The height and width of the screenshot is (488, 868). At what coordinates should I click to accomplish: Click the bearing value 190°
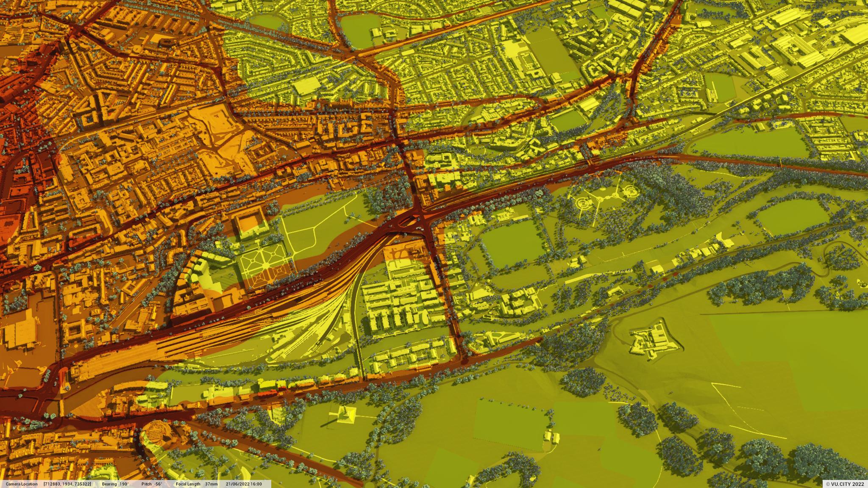[x=124, y=484]
